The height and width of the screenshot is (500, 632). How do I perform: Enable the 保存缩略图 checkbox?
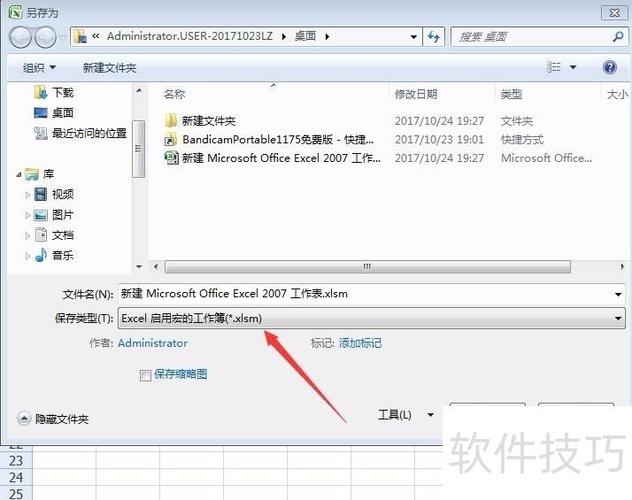pos(145,376)
